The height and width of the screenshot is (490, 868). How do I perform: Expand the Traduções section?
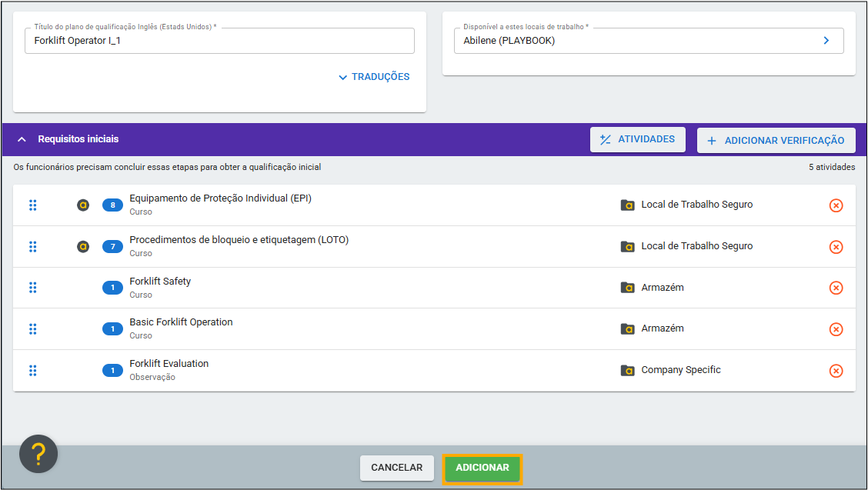click(374, 77)
